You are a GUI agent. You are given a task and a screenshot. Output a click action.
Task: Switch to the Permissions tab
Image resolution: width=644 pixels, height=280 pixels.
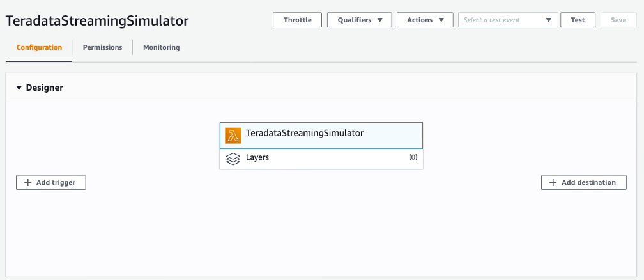[x=102, y=47]
